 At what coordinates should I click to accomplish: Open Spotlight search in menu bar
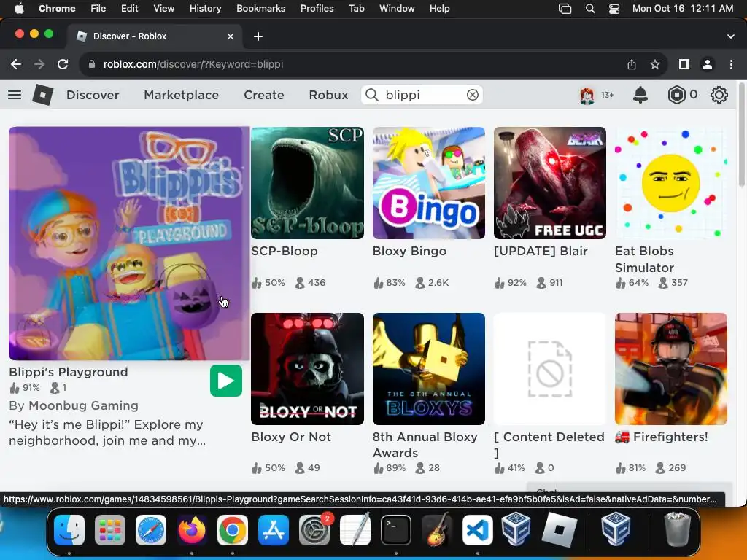pos(589,9)
